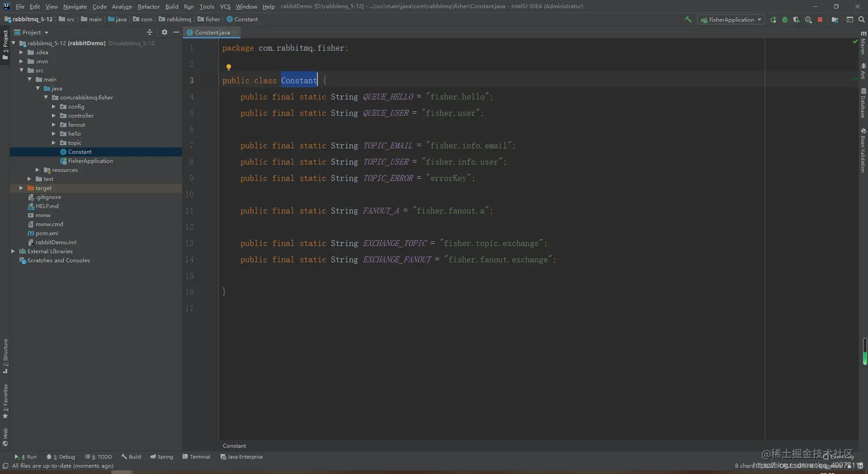The image size is (868, 474).
Task: Hide the Project panel with the minus icon
Action: coord(176,32)
